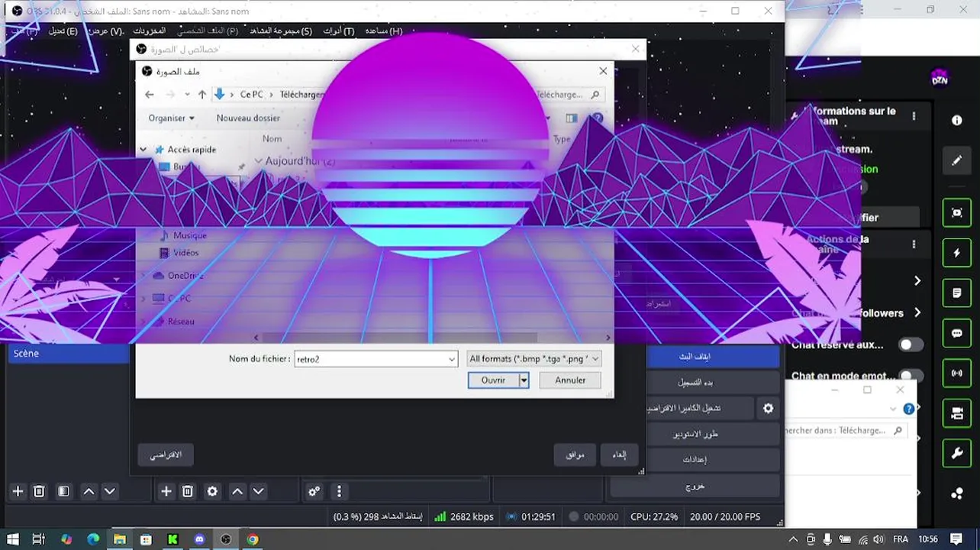This screenshot has height=550, width=980.
Task: Open recent locations dropdown beside forward arrow
Action: click(x=187, y=95)
